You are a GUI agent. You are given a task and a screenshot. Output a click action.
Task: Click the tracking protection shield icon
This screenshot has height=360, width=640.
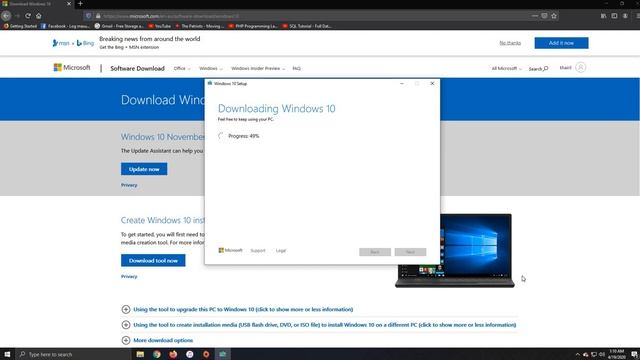pos(88,16)
